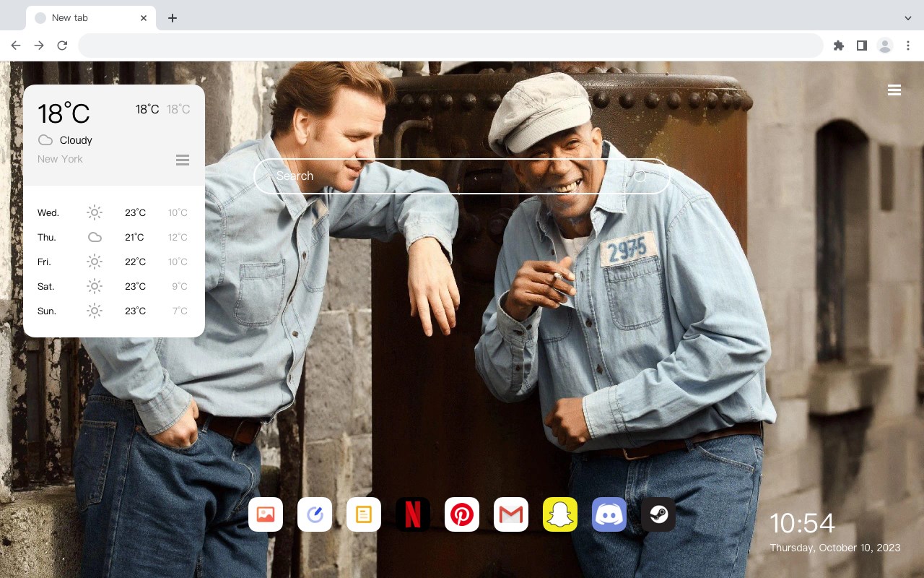
Task: Expand the tab search chevron
Action: [x=908, y=18]
